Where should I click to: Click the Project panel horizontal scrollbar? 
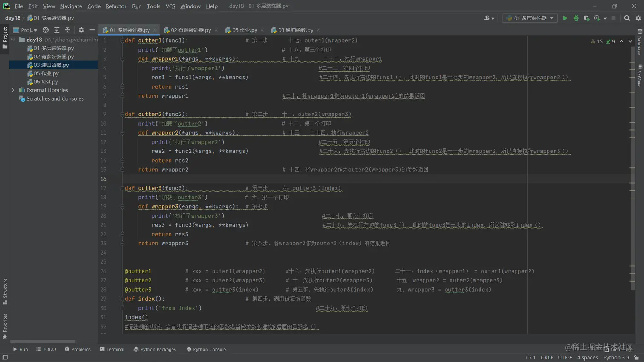point(43,342)
